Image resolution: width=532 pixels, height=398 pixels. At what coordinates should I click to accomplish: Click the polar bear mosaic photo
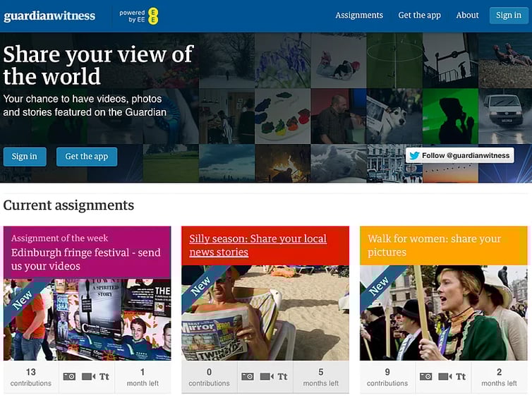point(339,164)
